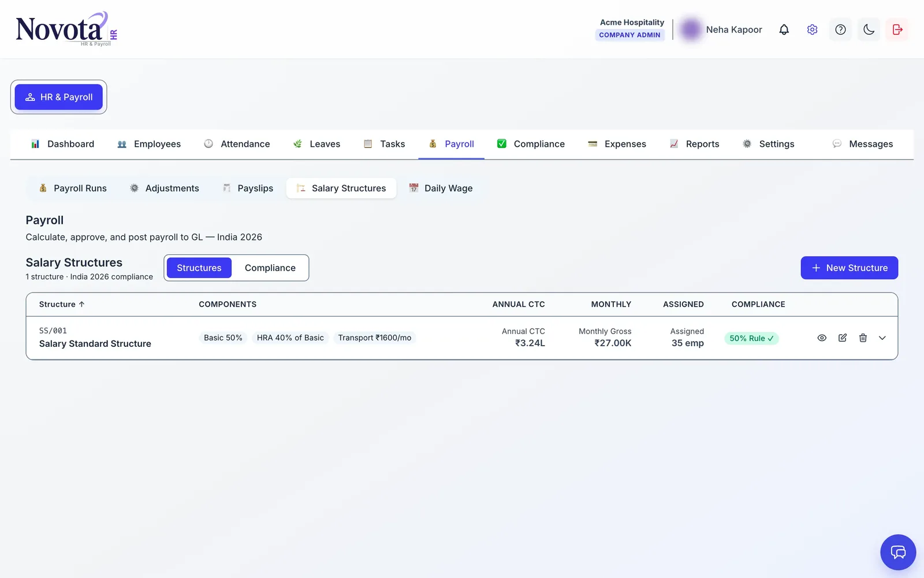Select the Salary Structures sub-tab
Screen dimensions: 924x578
pos(341,188)
